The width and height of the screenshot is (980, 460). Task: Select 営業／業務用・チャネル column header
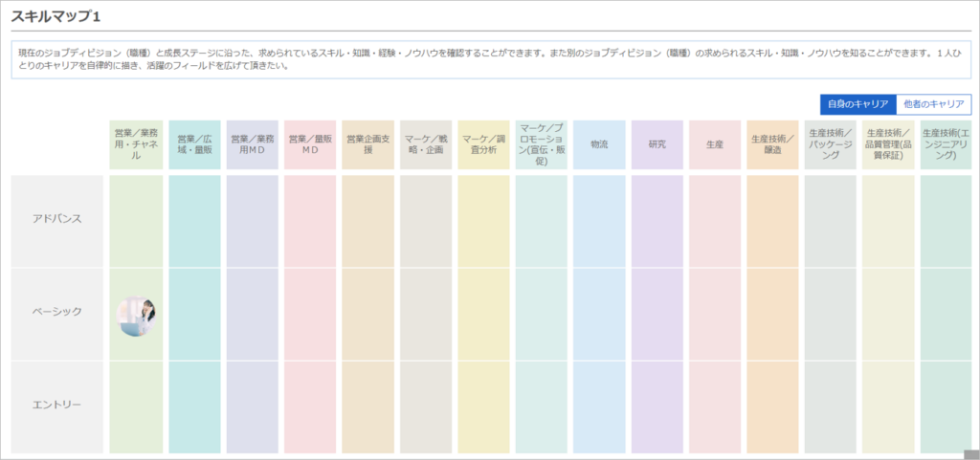tap(136, 144)
